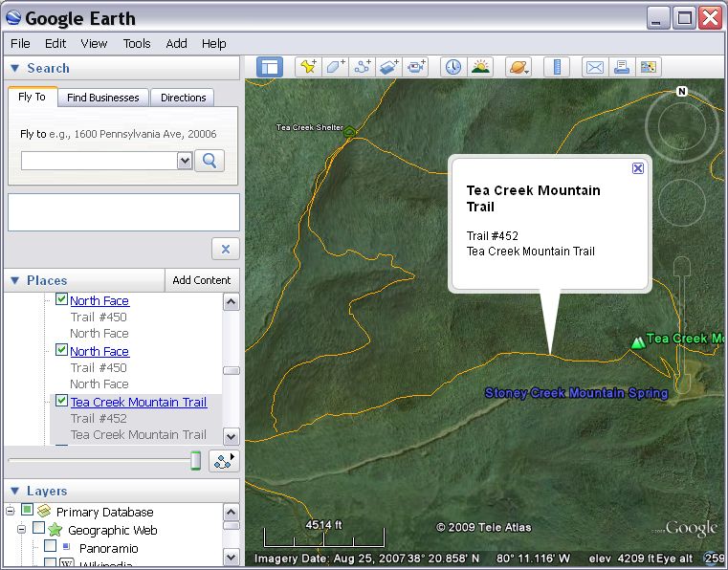
Task: Click the search magnifier button
Action: pyautogui.click(x=210, y=161)
